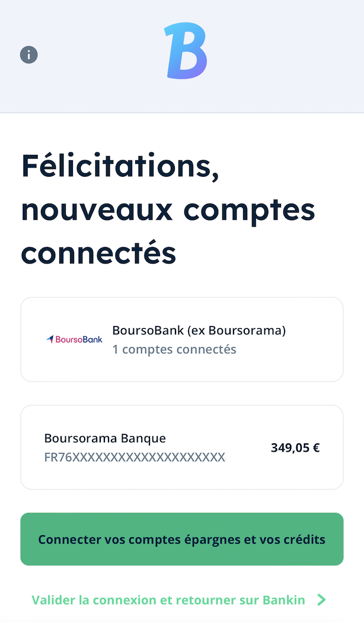Click the BoursoBank (ex Boursorama) title text
Viewport: 364px width, 622px height.
[x=199, y=330]
